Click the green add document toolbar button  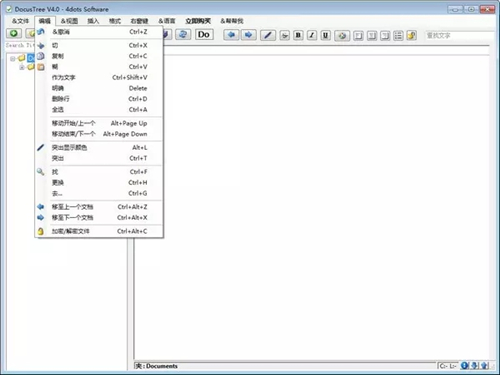click(14, 33)
